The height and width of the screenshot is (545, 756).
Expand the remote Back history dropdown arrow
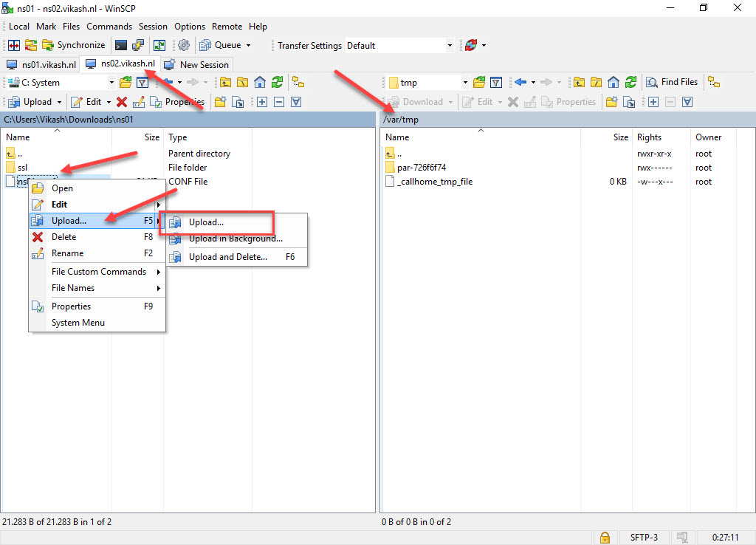pos(533,83)
